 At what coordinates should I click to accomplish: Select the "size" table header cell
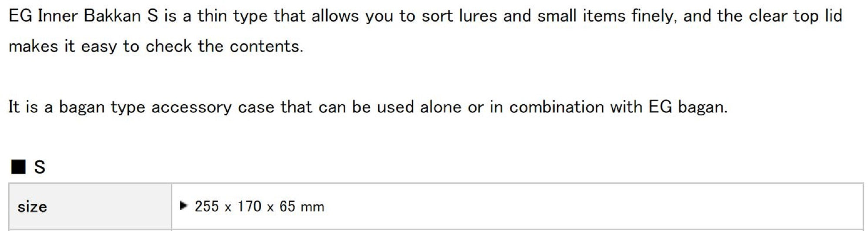pos(90,207)
